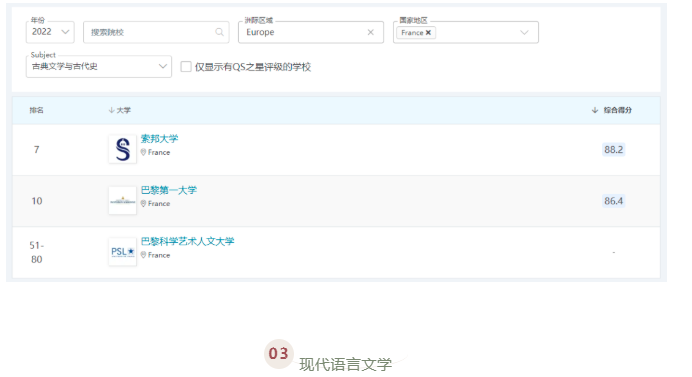692x377 pixels.
Task: Click the university search input field
Action: [x=156, y=32]
